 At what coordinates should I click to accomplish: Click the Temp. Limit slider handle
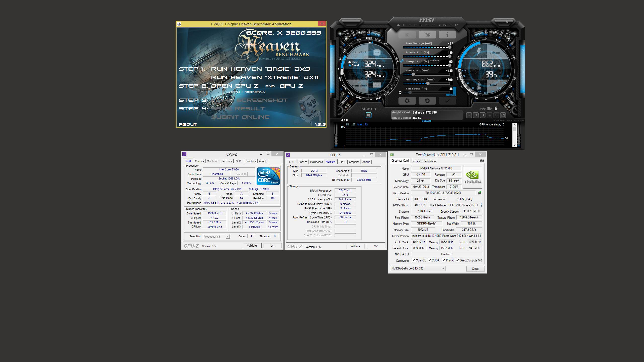tap(450, 65)
